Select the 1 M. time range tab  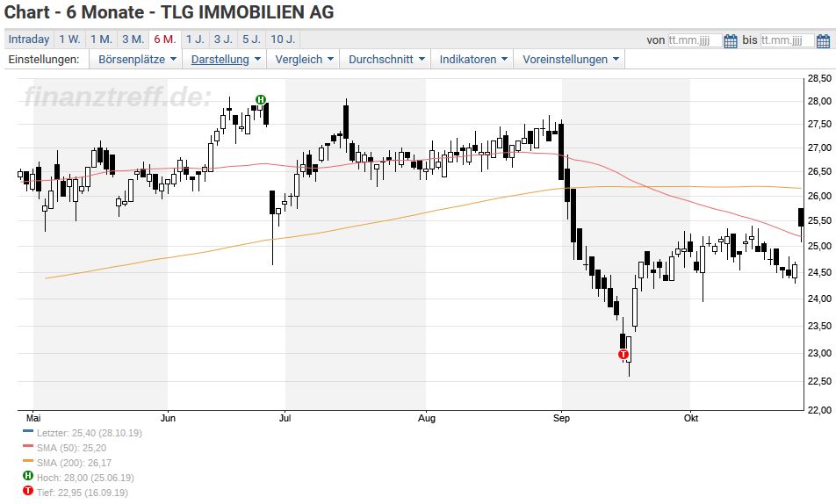pyautogui.click(x=101, y=40)
